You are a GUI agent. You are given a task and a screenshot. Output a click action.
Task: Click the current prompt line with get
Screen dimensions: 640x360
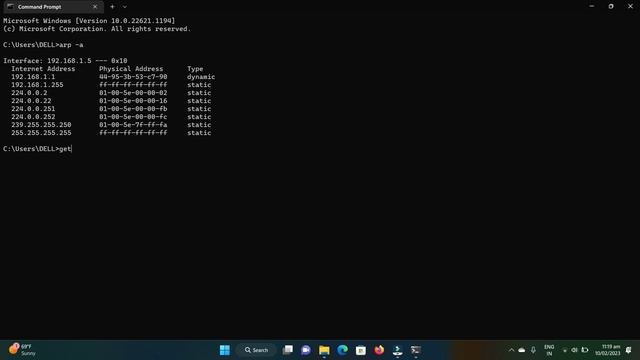37,149
